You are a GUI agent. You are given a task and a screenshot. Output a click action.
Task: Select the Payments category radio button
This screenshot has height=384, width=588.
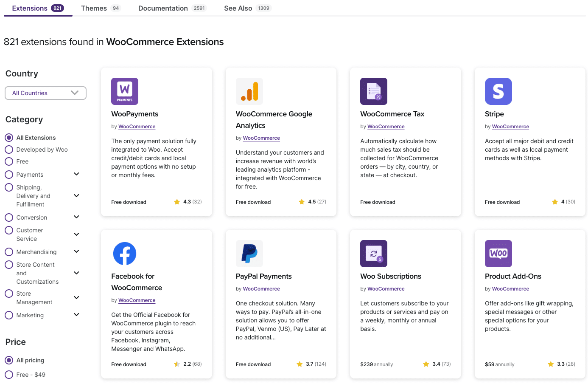9,175
